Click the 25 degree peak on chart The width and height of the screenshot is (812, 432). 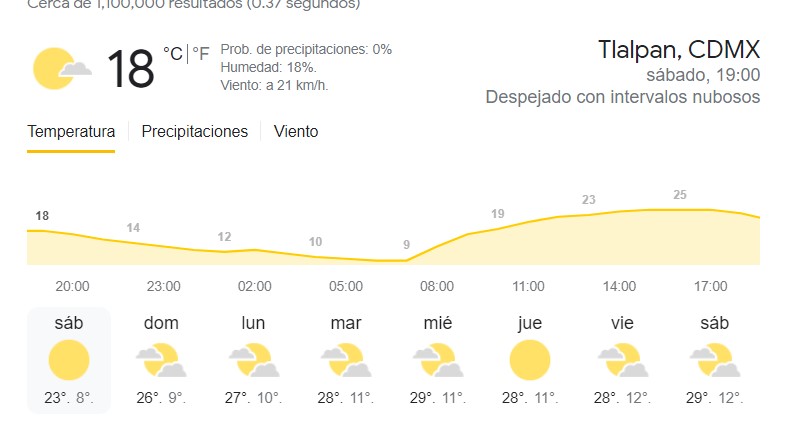tap(680, 195)
